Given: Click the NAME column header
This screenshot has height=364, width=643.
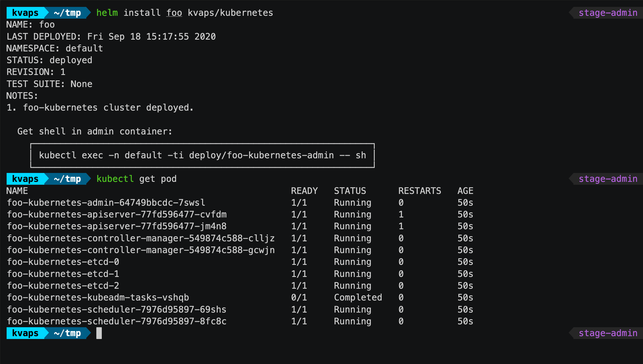Looking at the screenshot, I should point(17,191).
